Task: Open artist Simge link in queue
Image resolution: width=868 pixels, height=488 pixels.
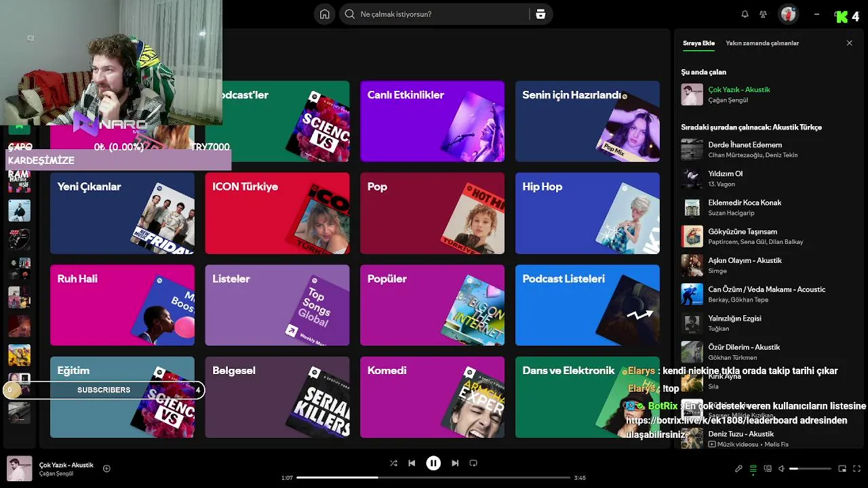Action: (x=717, y=271)
